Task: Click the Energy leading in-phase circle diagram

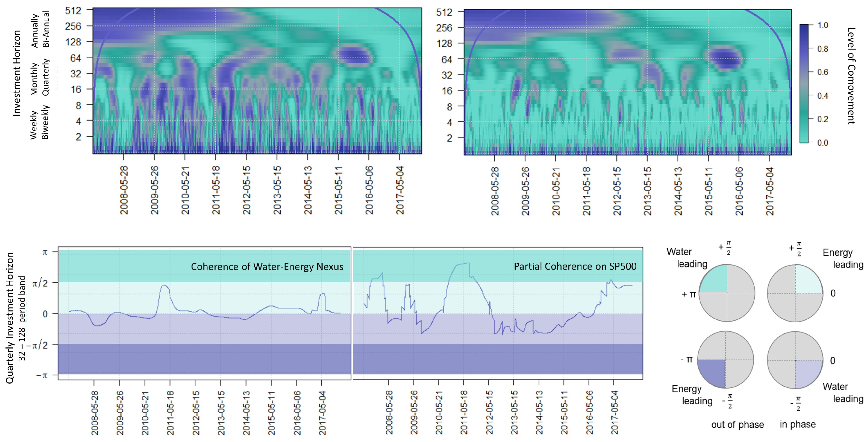Action: 795,293
